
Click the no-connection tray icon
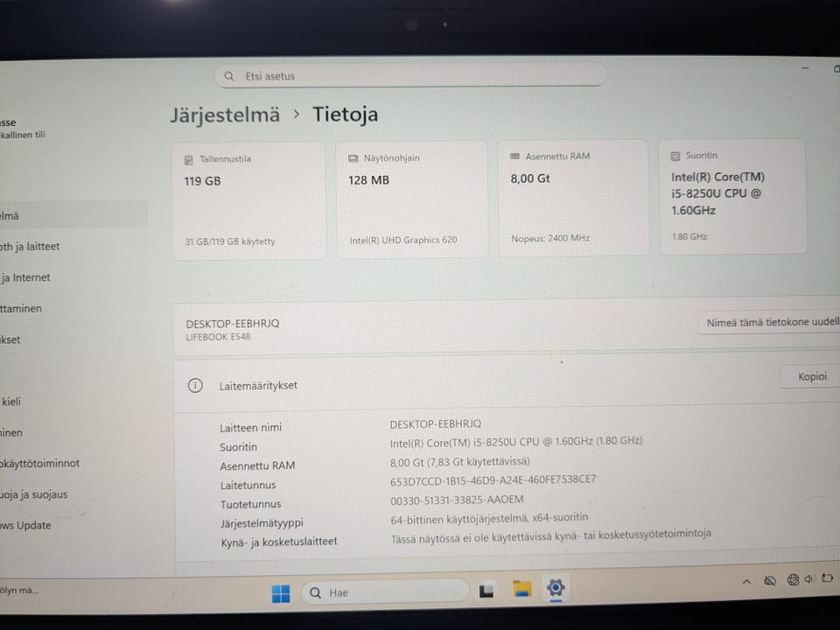point(770,581)
